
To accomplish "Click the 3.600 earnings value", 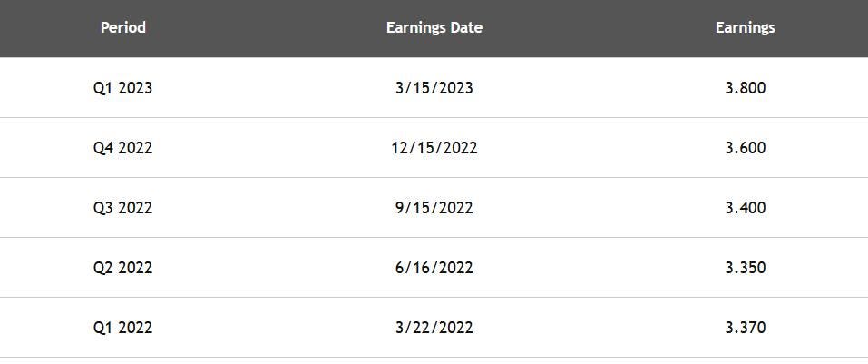I will 745,148.
